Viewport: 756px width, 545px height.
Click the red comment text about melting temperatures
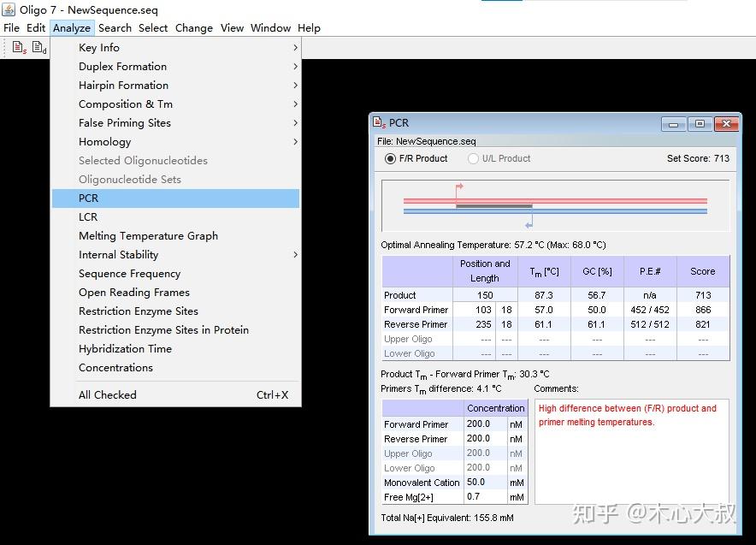tap(627, 415)
